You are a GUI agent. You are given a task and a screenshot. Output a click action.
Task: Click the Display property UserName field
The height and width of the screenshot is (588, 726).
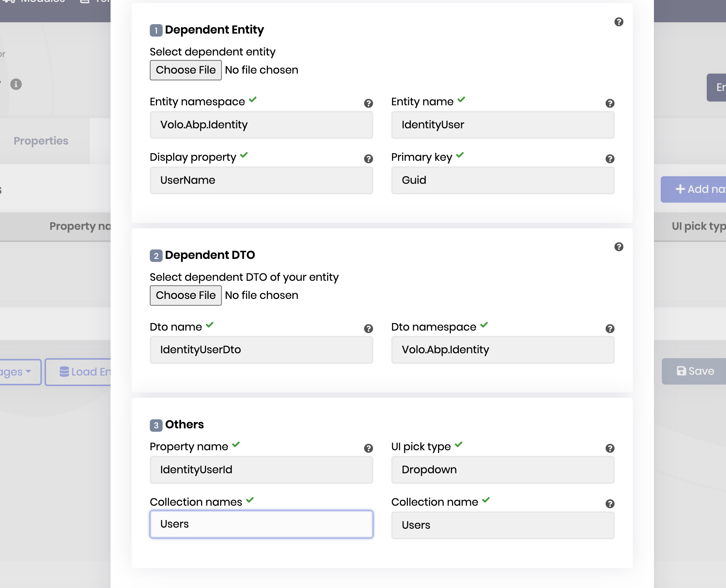pyautogui.click(x=261, y=180)
